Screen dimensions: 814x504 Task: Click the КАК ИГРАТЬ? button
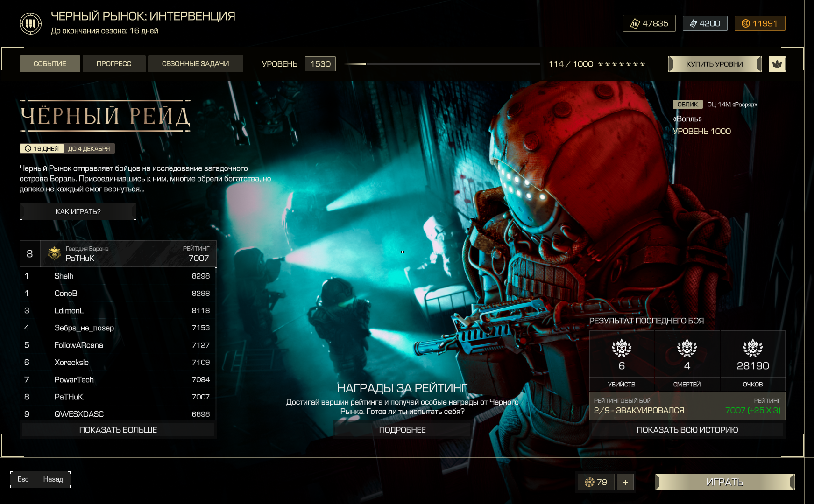pyautogui.click(x=78, y=211)
